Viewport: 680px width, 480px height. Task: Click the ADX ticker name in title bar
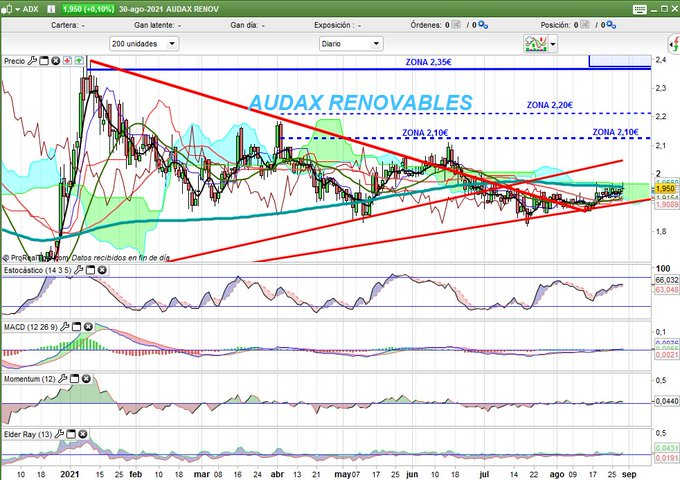pos(30,9)
